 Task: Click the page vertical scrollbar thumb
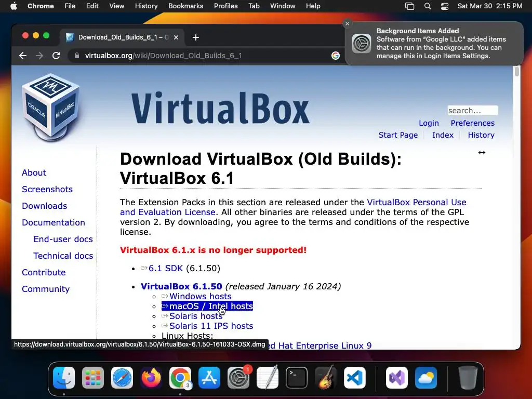pyautogui.click(x=517, y=72)
